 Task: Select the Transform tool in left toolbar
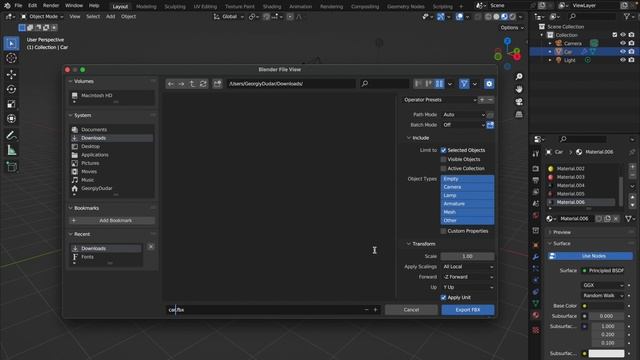click(x=11, y=119)
